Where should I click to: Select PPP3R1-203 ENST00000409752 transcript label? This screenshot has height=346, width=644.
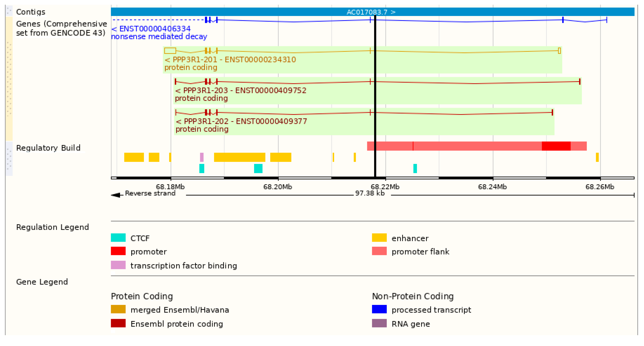[x=241, y=90]
